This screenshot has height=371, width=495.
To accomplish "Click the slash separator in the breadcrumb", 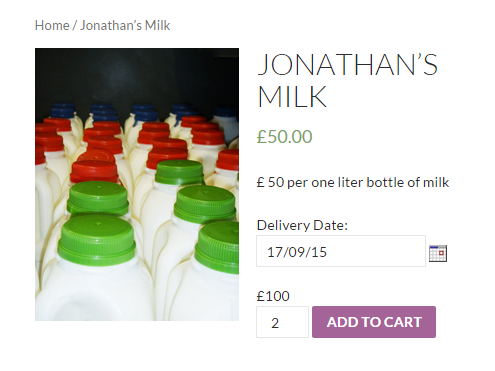I will click(x=75, y=25).
